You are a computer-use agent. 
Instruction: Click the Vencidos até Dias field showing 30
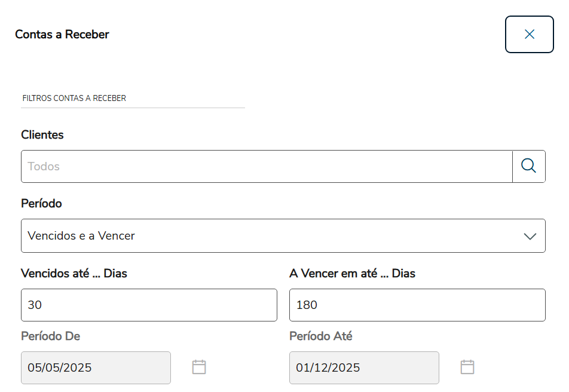(149, 305)
